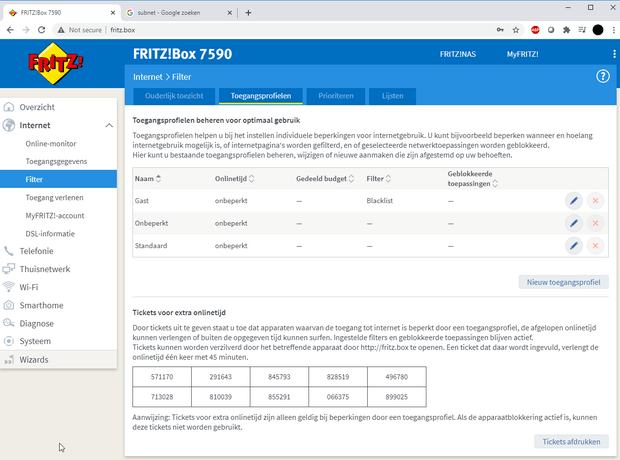
Task: Open the media control playlist icon
Action: coord(582,30)
